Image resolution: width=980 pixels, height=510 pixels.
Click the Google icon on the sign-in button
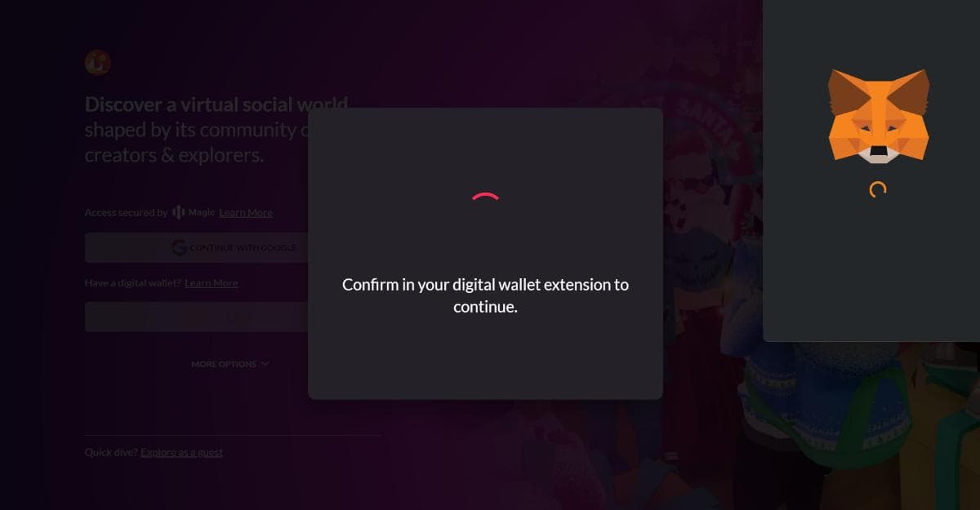179,247
